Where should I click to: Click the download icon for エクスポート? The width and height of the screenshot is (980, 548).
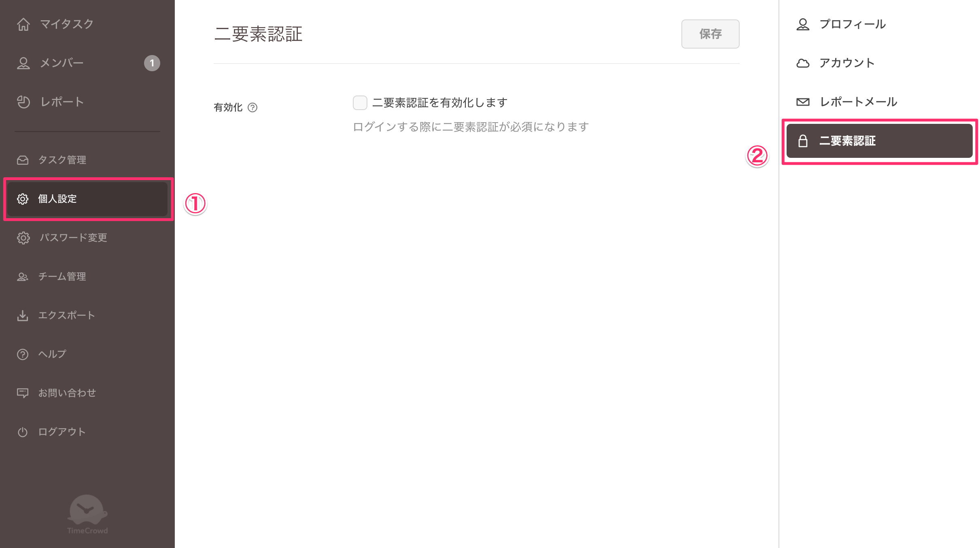[x=23, y=316]
